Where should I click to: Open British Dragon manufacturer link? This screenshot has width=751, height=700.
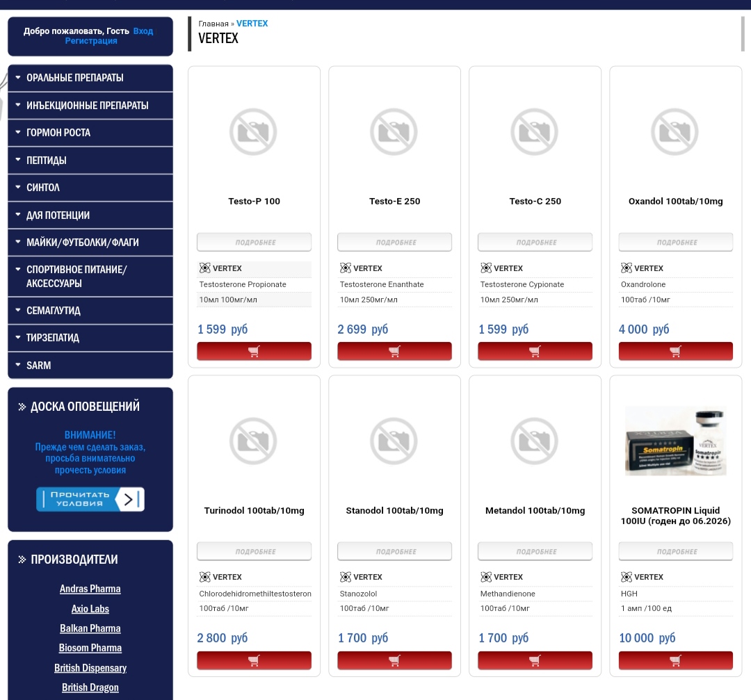pos(90,687)
